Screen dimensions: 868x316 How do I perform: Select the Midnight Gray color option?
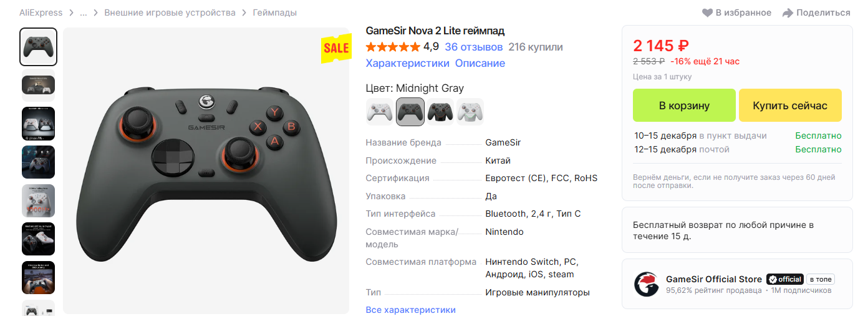click(410, 112)
